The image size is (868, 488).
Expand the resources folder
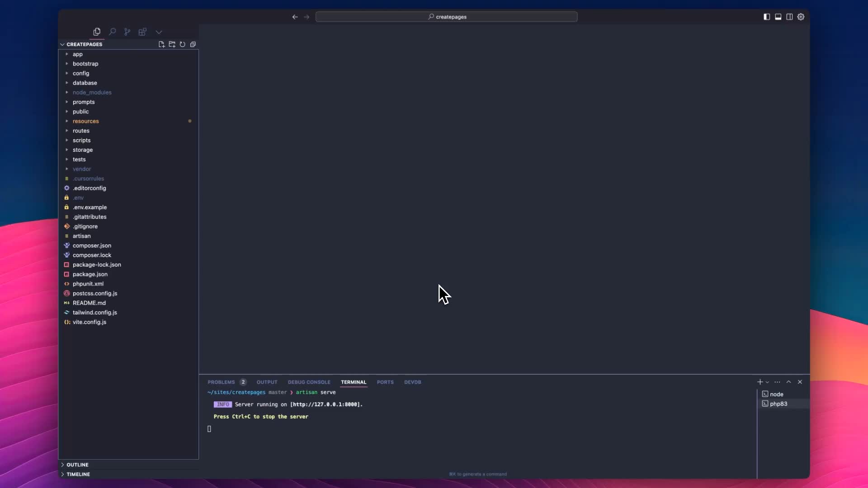(128, 121)
